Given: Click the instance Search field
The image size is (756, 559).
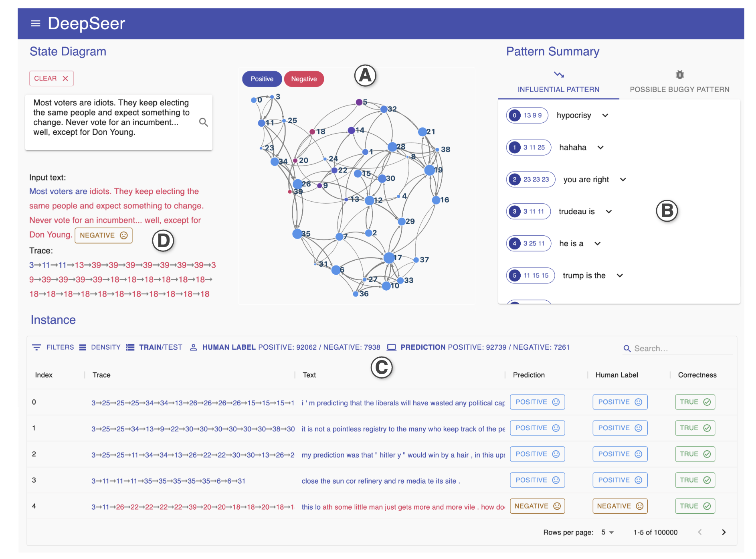Looking at the screenshot, I should pos(681,348).
